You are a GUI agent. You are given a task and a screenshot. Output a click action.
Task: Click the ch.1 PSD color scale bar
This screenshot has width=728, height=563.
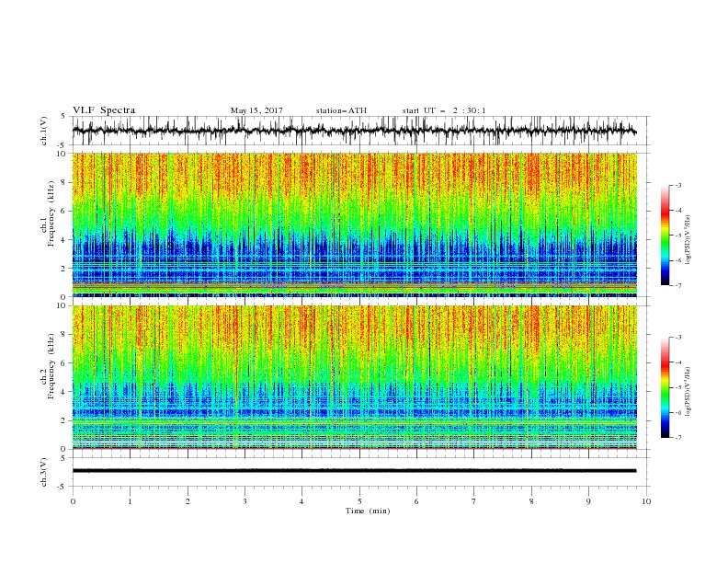[x=665, y=235]
